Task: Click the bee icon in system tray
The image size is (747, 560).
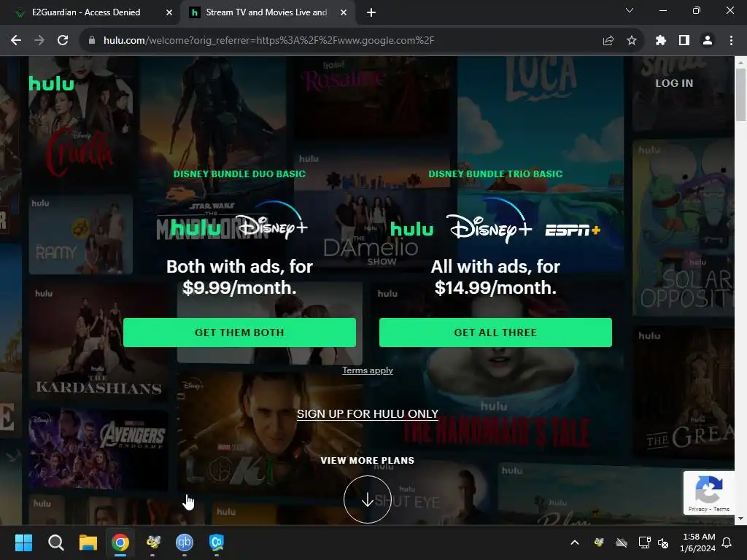Action: [599, 542]
